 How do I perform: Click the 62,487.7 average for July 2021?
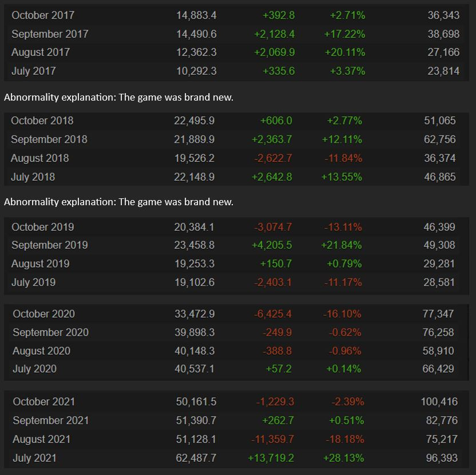pyautogui.click(x=196, y=458)
